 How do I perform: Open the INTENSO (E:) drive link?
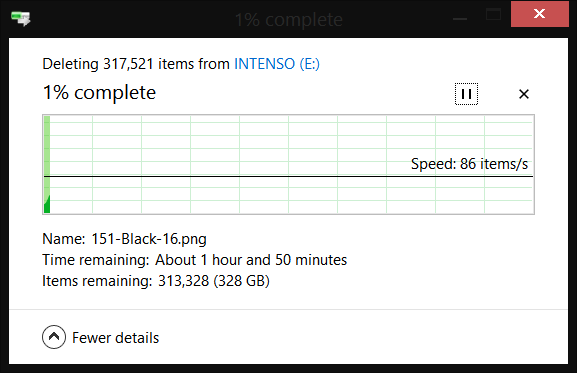click(x=277, y=64)
